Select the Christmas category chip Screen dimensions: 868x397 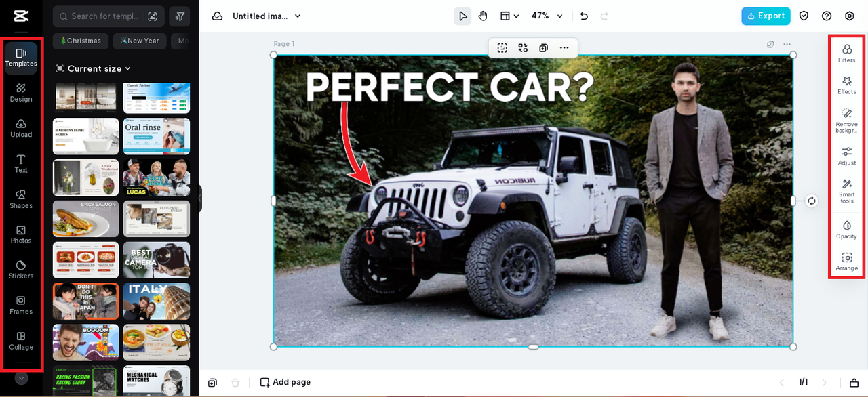click(81, 41)
